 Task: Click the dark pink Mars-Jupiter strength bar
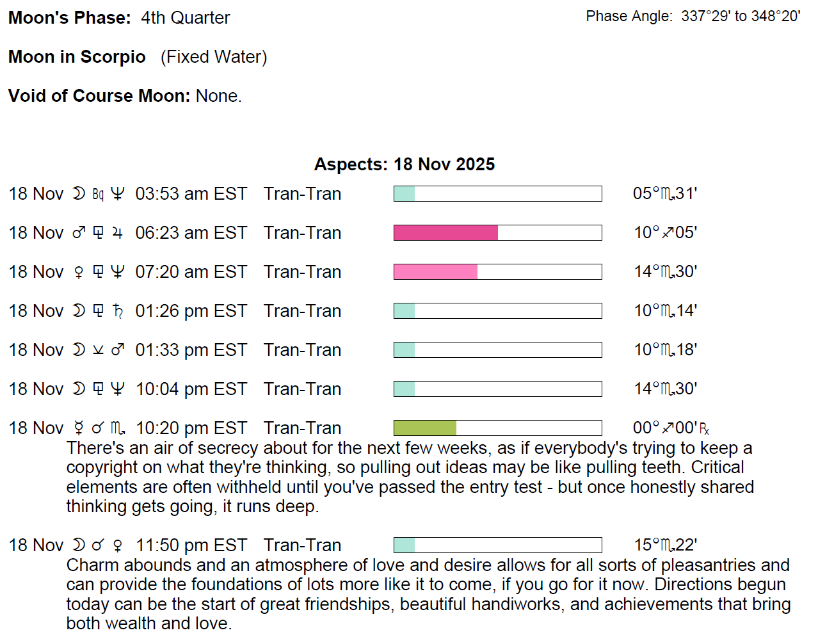coord(445,233)
